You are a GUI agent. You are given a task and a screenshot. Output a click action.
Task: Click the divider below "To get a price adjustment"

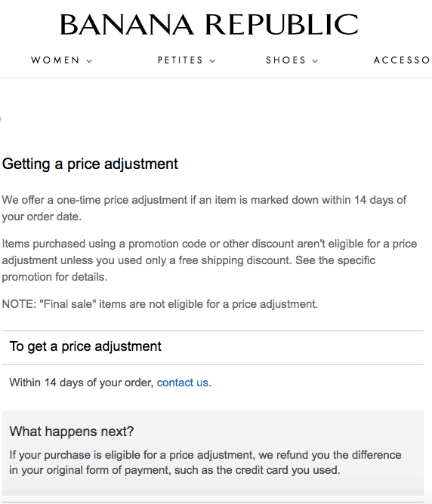coord(213,365)
